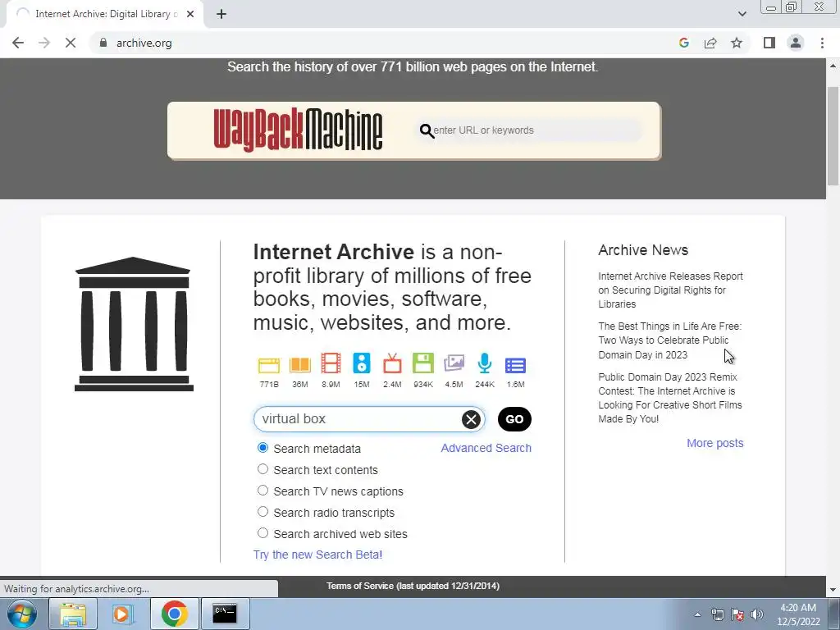Select the Search metadata radio button
The height and width of the screenshot is (630, 840).
tap(262, 447)
